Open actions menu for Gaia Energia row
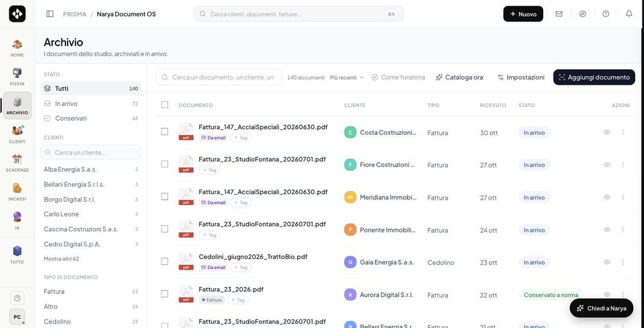 click(623, 262)
